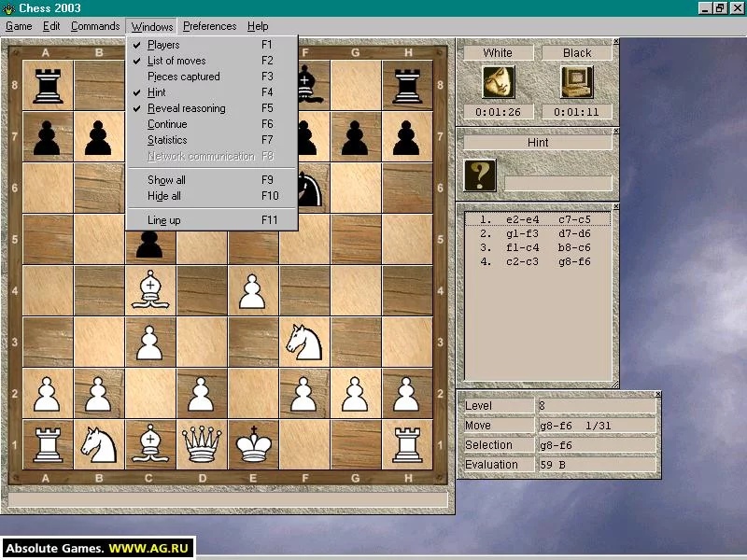747x560 pixels.
Task: Click the white rook on h1
Action: click(407, 445)
